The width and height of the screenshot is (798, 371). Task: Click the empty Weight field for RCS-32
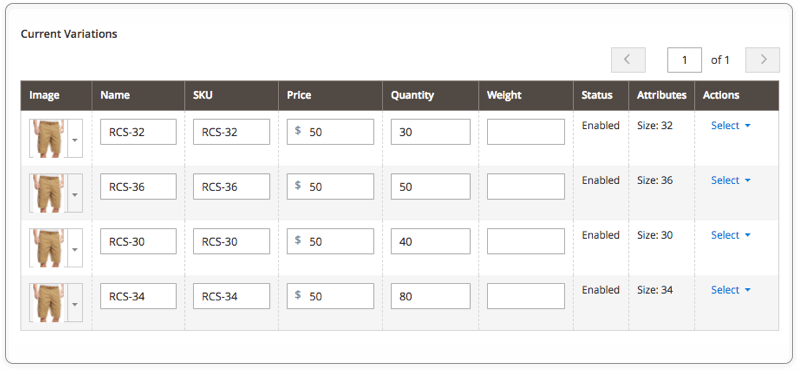pos(526,132)
